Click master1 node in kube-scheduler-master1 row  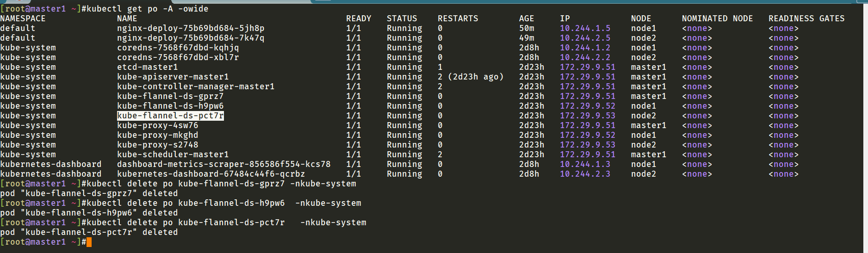(649, 154)
